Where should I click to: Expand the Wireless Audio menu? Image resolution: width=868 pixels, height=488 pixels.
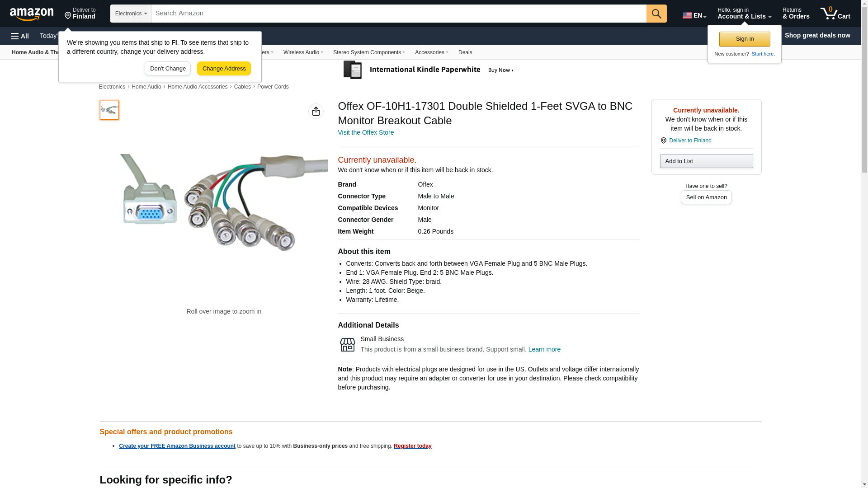(303, 52)
